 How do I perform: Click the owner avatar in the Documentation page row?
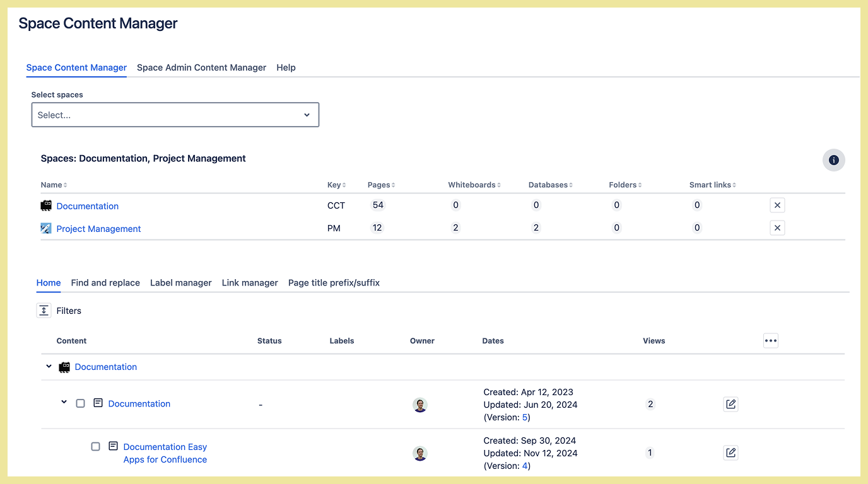[420, 405]
